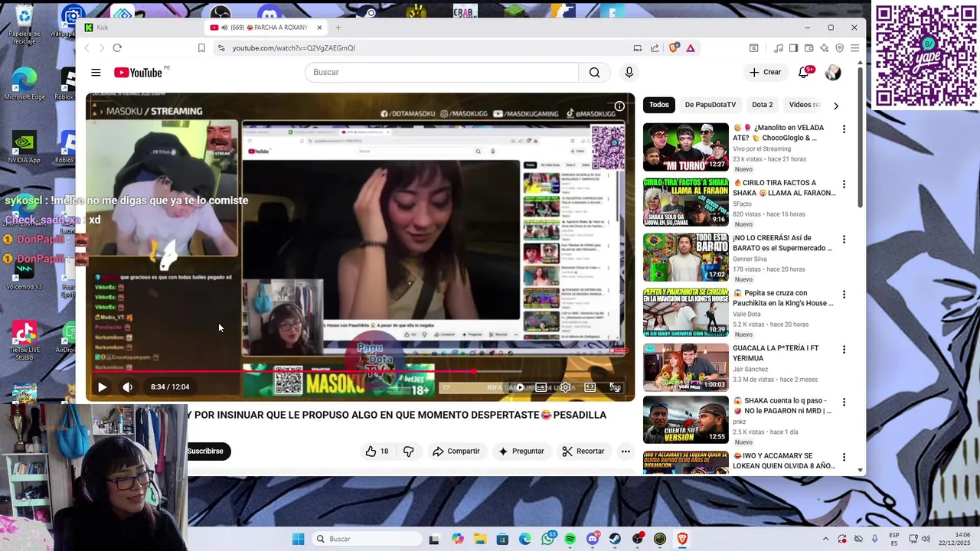The image size is (980, 551).
Task: Open Brave VPN icon in toolbar
Action: [839, 48]
